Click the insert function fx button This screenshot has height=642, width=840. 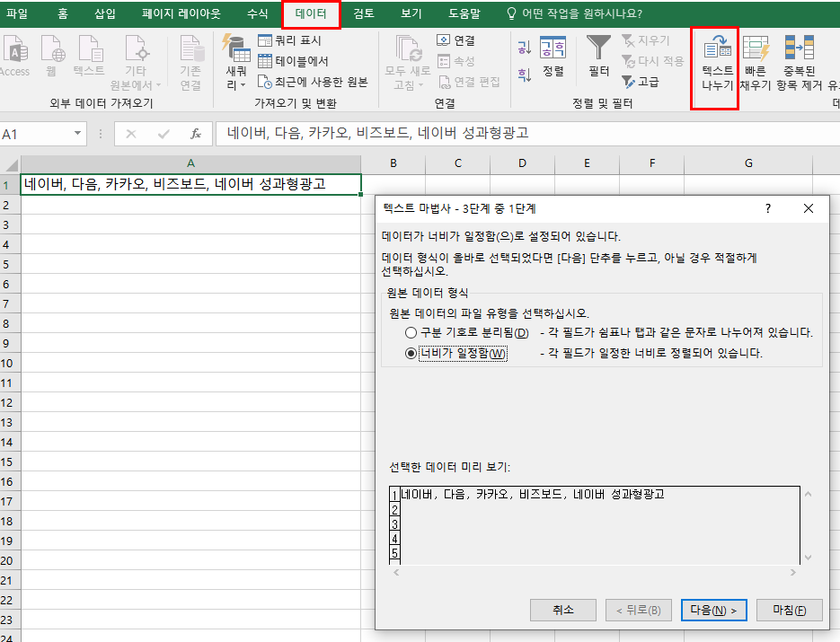click(196, 134)
